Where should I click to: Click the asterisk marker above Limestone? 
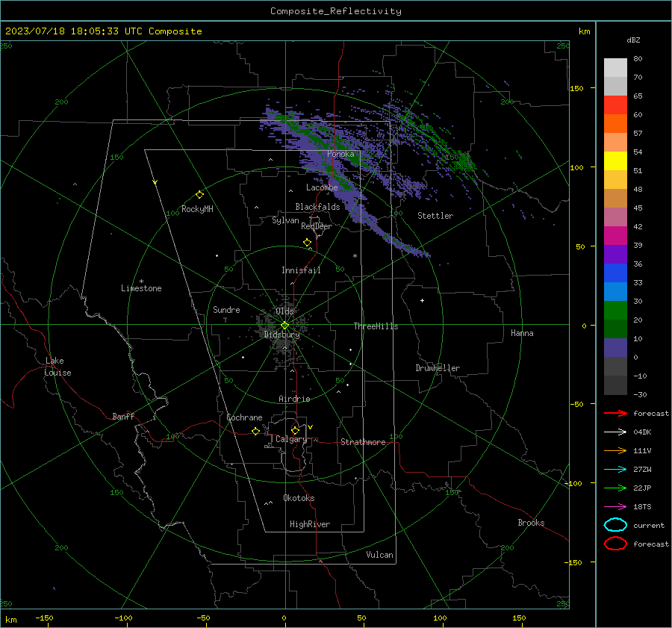point(141,282)
